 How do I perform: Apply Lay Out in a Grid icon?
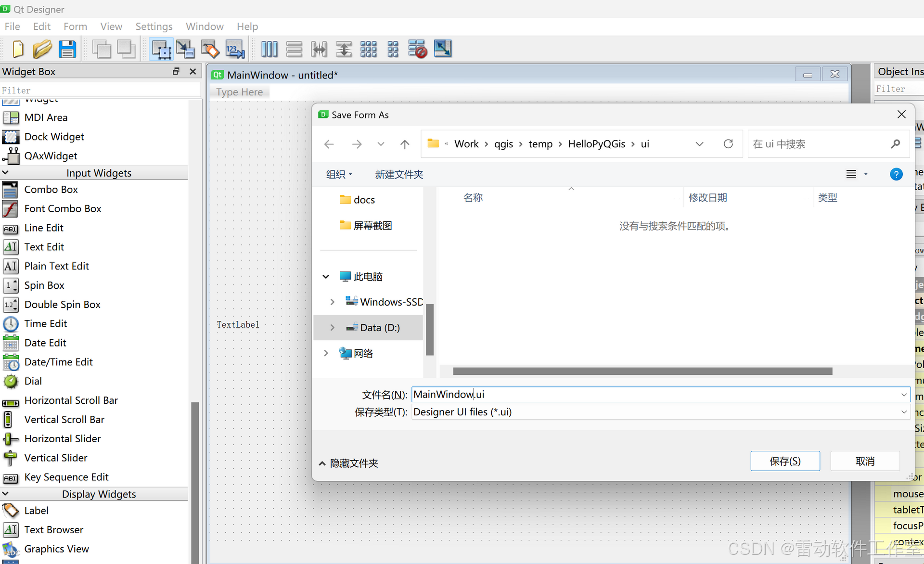369,49
